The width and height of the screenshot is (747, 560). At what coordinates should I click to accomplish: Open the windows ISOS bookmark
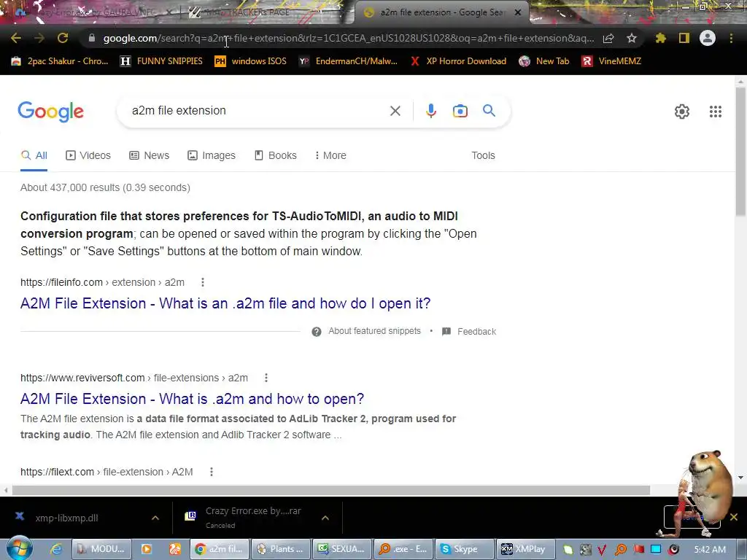251,61
